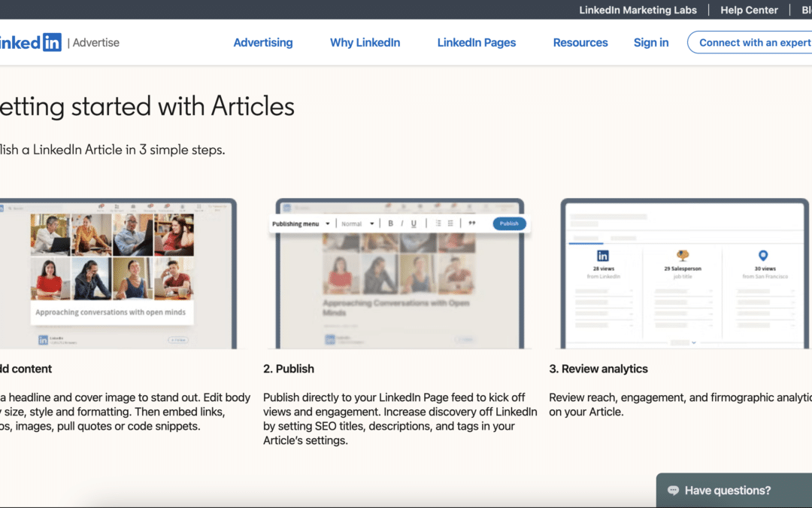Insert a pull quote using the quotation icon
The image size is (812, 508).
(472, 223)
